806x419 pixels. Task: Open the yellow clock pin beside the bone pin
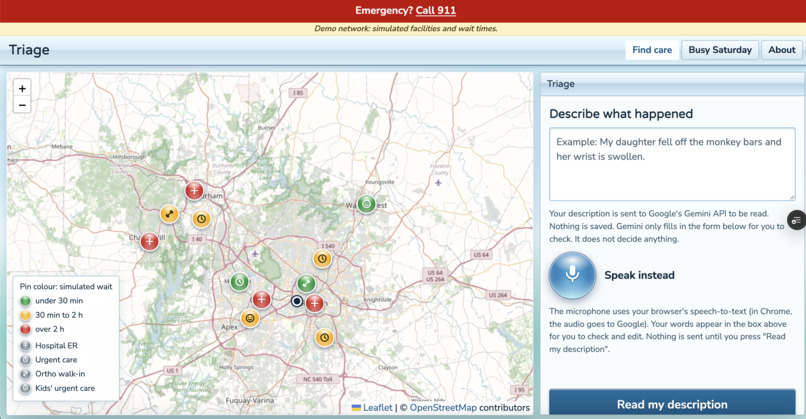[202, 219]
